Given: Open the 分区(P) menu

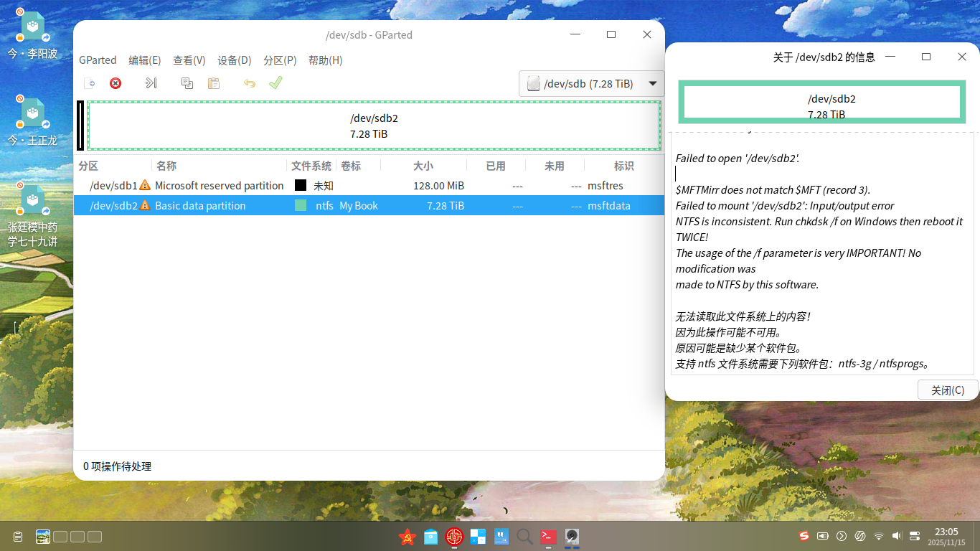Looking at the screenshot, I should tap(280, 60).
